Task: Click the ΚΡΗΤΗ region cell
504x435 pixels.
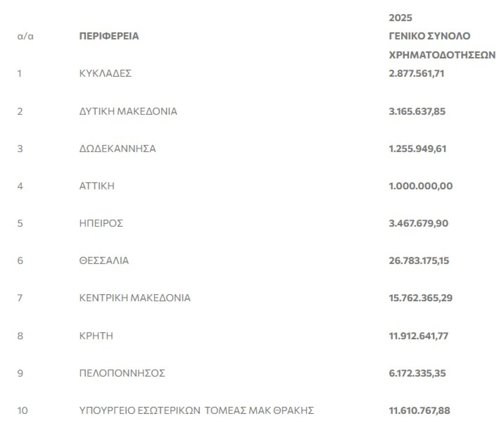Action: point(96,336)
